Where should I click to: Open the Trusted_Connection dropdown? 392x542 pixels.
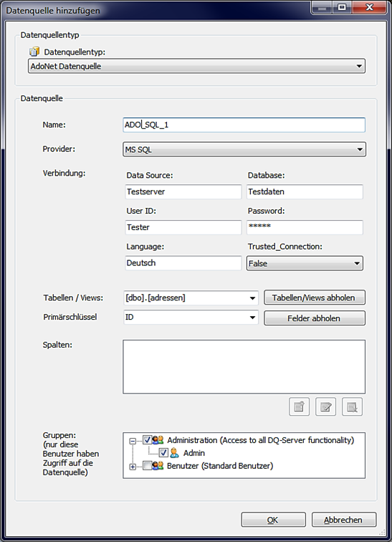click(x=305, y=263)
